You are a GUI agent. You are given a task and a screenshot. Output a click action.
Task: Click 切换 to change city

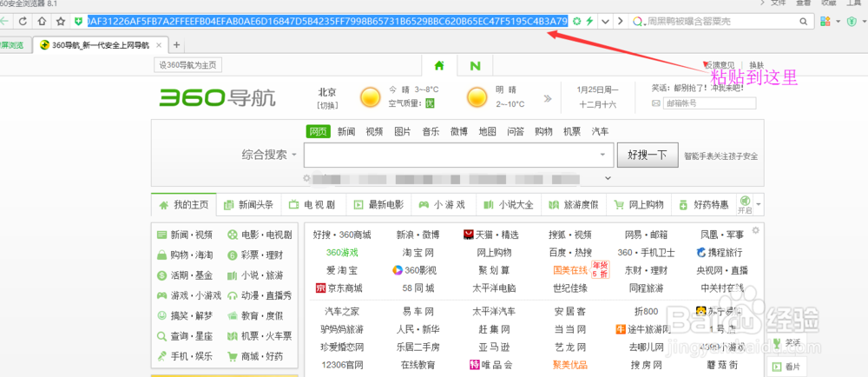click(x=327, y=105)
